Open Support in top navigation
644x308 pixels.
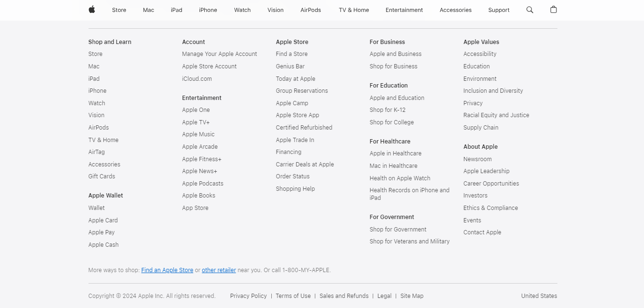coord(499,10)
